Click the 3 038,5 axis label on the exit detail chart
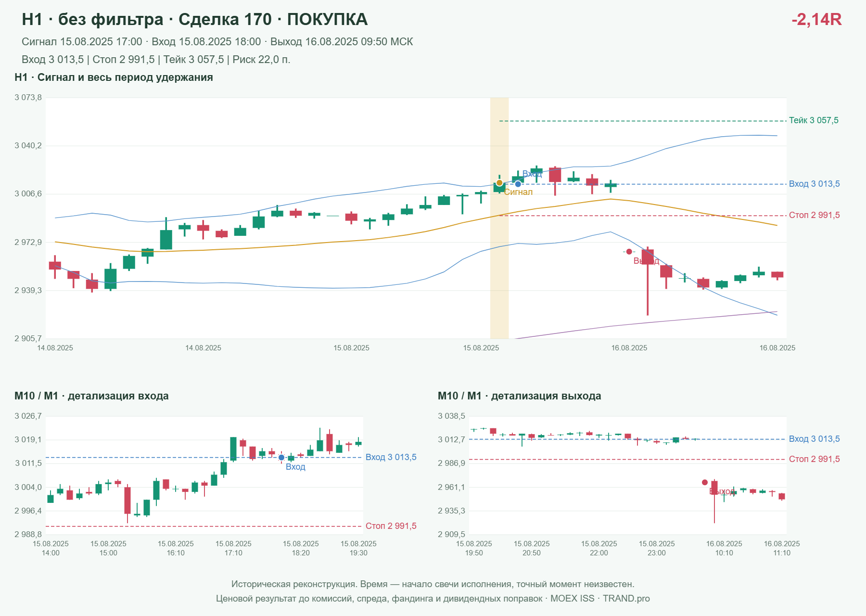This screenshot has width=866, height=616. 451,416
